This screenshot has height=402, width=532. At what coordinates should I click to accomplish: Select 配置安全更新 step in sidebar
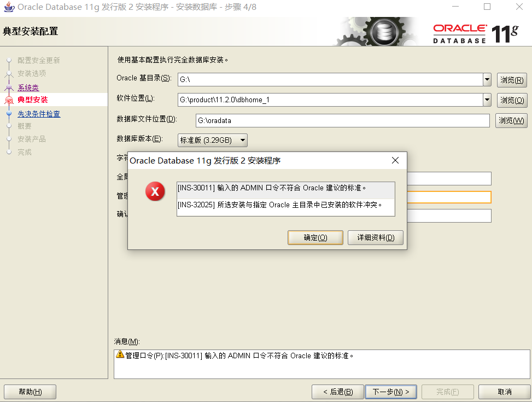(x=39, y=60)
